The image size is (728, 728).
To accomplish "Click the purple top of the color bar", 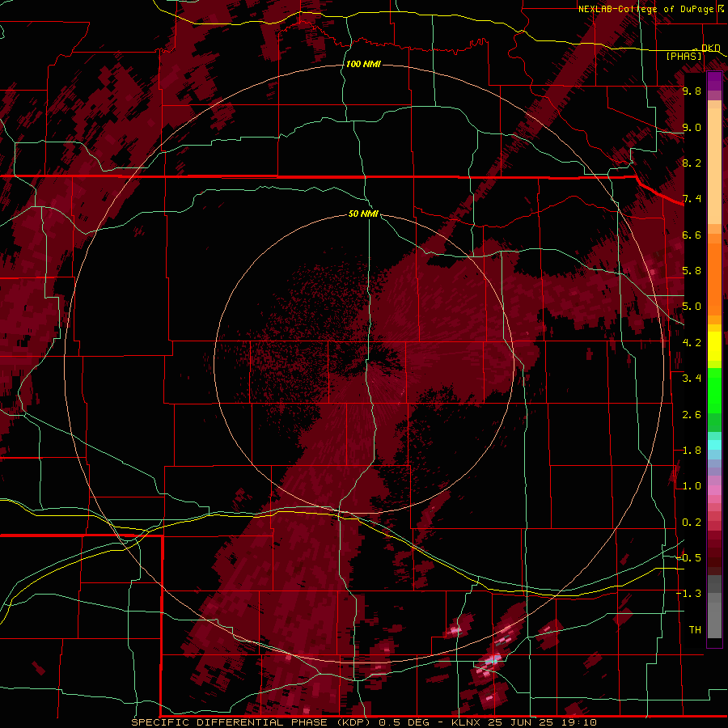I will pos(714,81).
